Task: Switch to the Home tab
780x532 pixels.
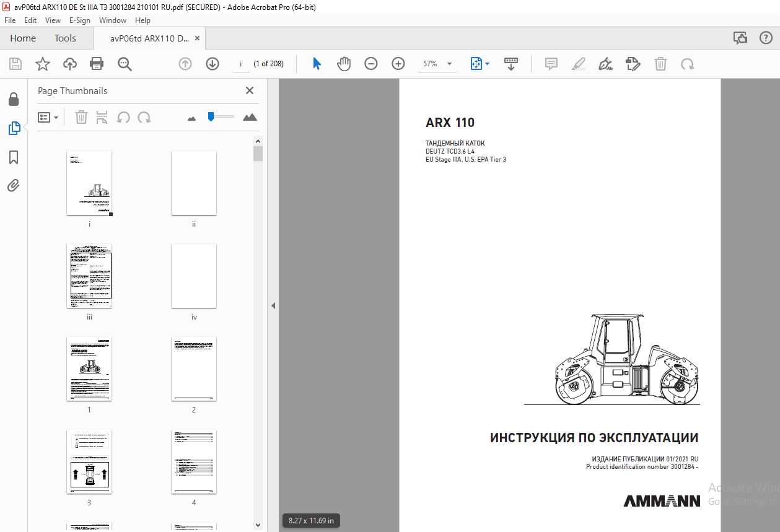Action: tap(23, 38)
